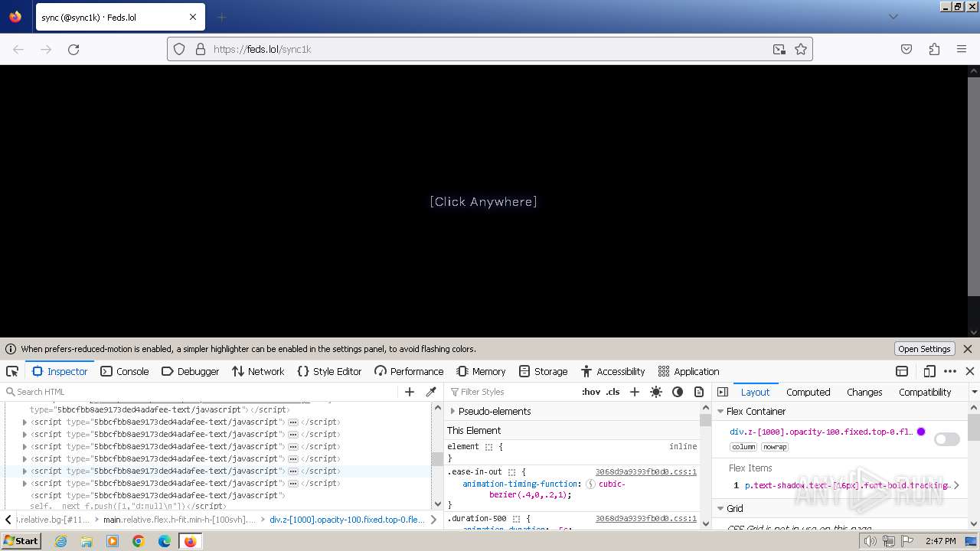
Task: Open the tracking protection shield icon
Action: click(x=179, y=49)
